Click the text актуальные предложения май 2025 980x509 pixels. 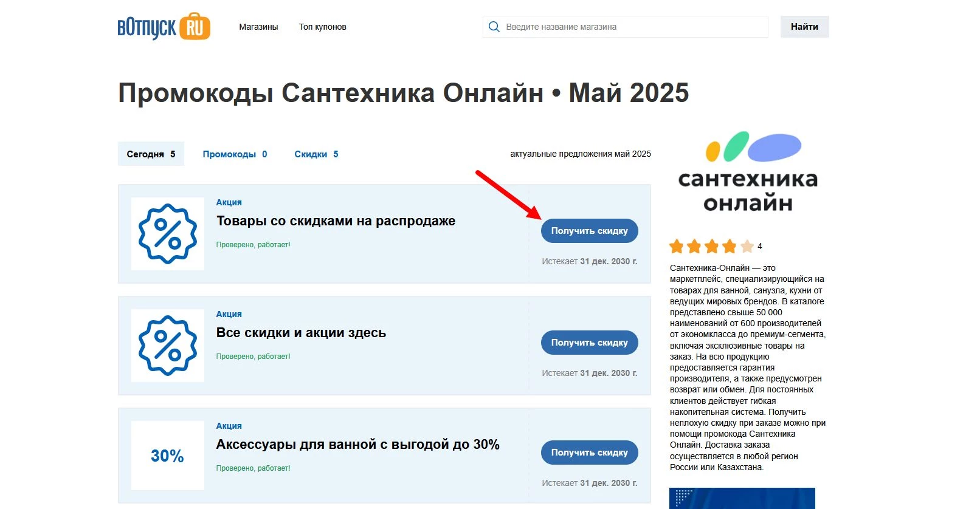point(581,154)
